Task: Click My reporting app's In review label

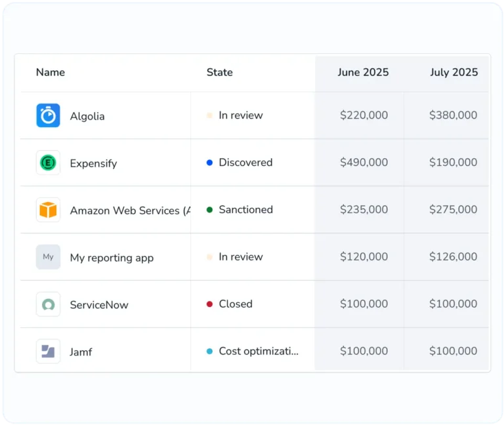Action: 241,256
